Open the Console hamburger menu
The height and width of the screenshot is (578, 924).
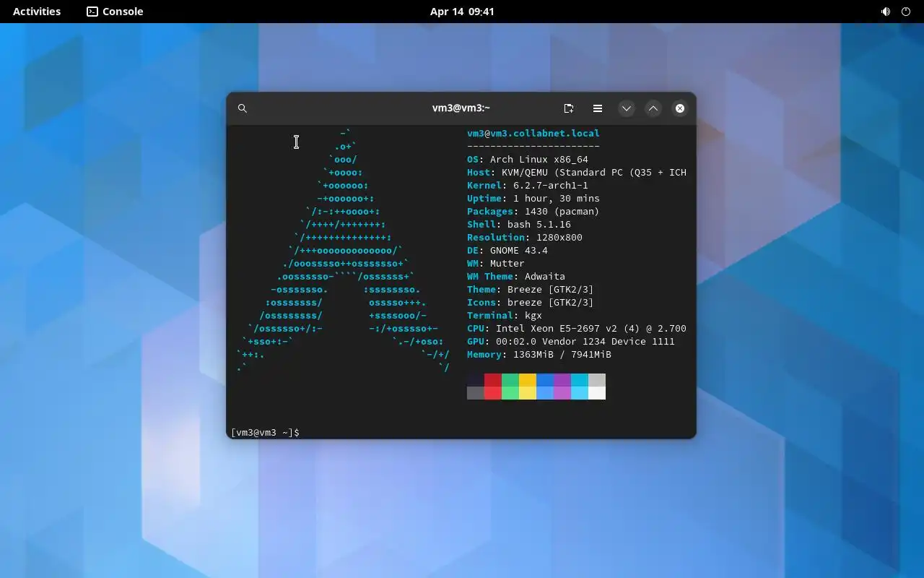(x=598, y=108)
